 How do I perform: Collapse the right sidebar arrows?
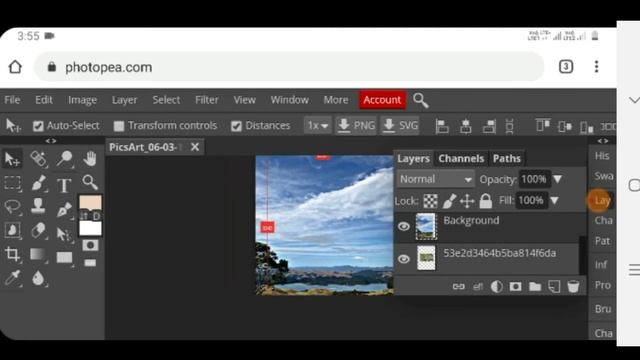tap(603, 141)
